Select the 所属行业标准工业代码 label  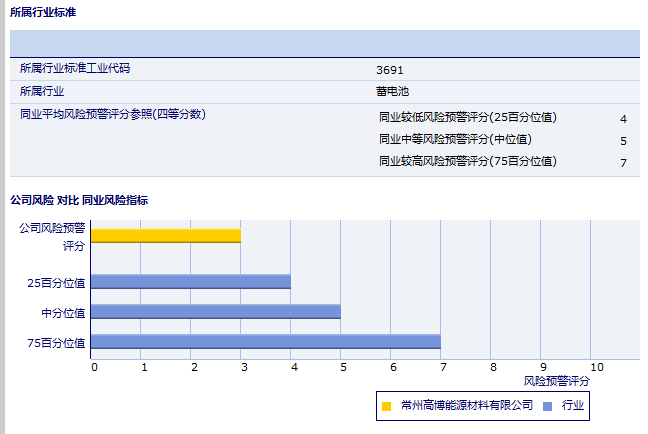[75, 68]
